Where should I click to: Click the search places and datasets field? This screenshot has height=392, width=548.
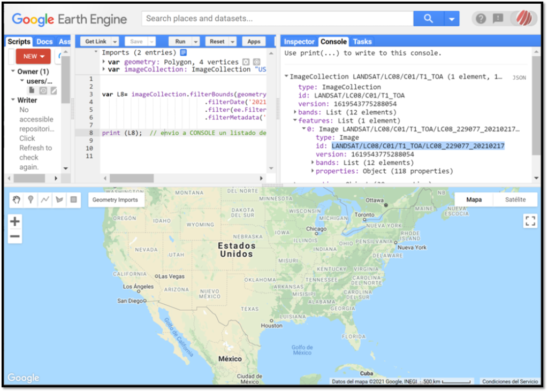tap(278, 19)
